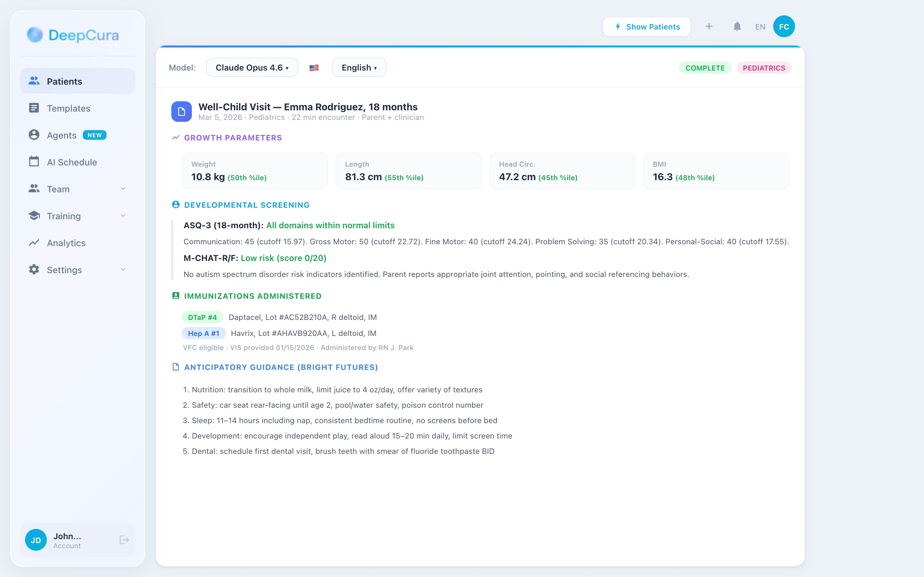Select the Agents icon
This screenshot has height=577, width=924.
pyautogui.click(x=34, y=135)
